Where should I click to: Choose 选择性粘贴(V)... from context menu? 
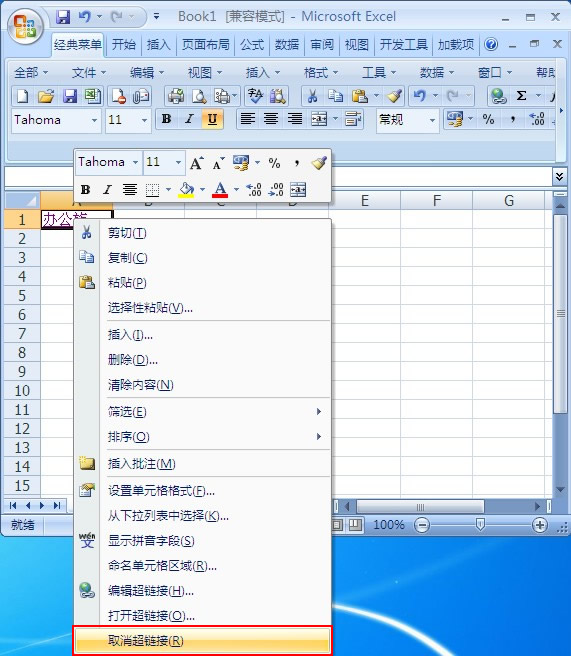(x=202, y=308)
